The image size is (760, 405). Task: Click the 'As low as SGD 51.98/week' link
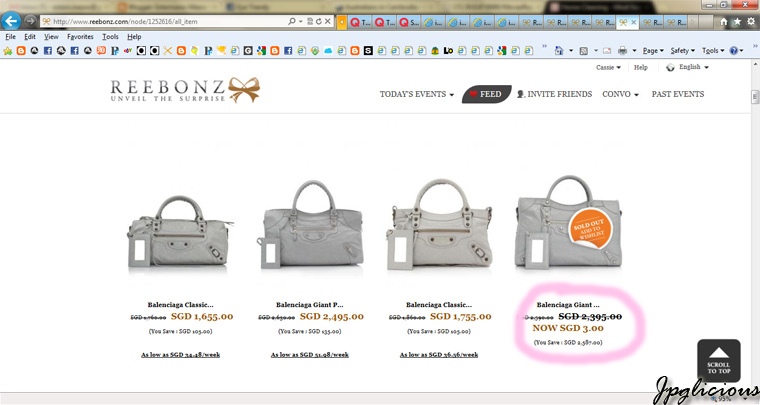point(309,355)
